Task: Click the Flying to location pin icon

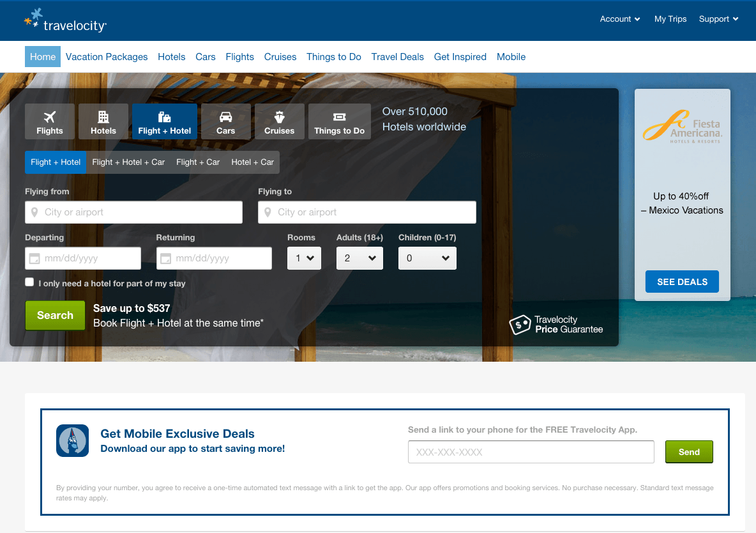Action: point(268,212)
